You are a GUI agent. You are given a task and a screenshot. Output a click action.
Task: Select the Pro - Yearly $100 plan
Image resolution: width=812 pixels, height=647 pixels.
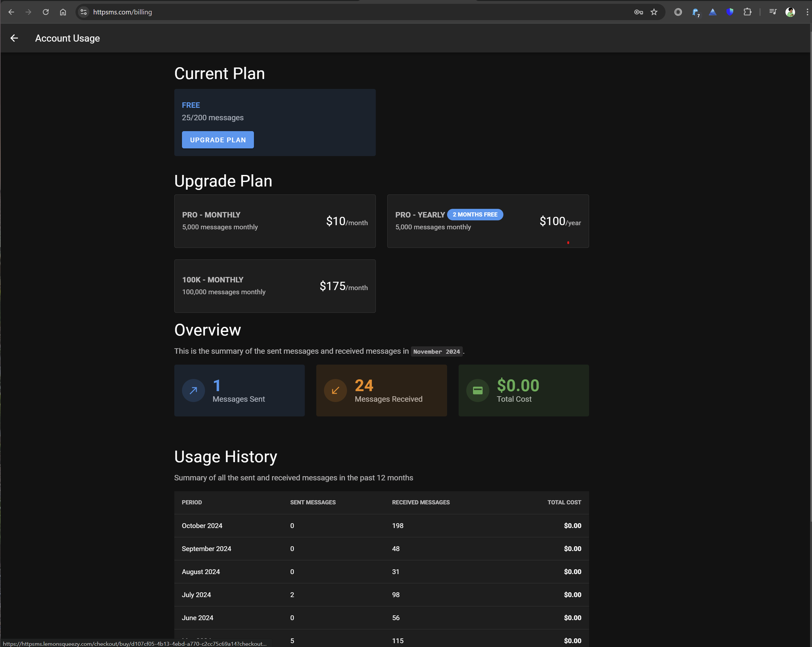488,221
